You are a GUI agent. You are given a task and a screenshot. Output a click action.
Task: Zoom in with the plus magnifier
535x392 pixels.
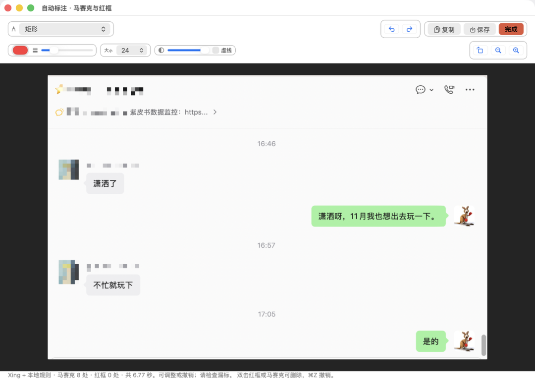[516, 50]
